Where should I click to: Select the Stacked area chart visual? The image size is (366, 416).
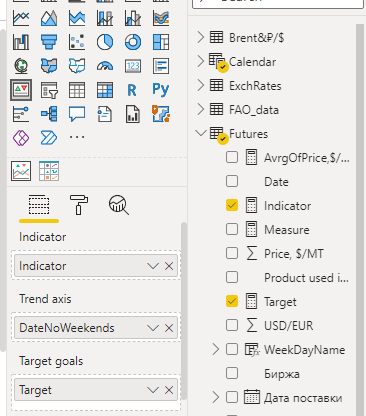[x=77, y=18]
